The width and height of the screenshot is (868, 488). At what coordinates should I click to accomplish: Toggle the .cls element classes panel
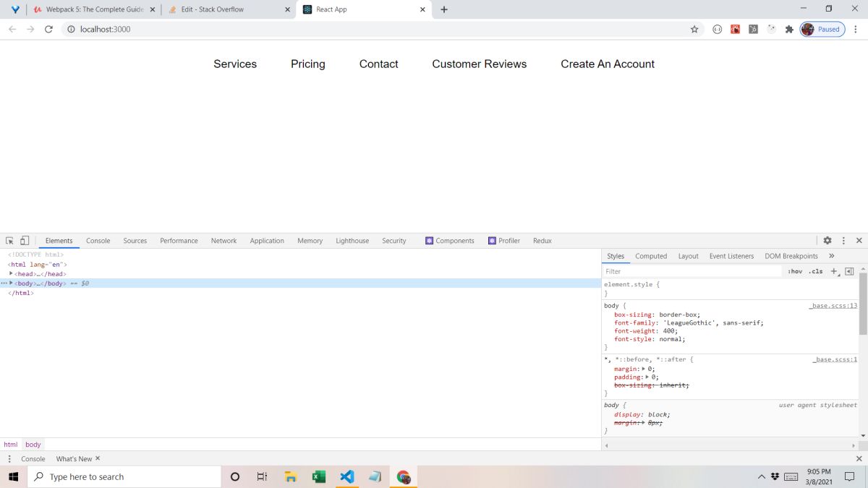tap(815, 271)
